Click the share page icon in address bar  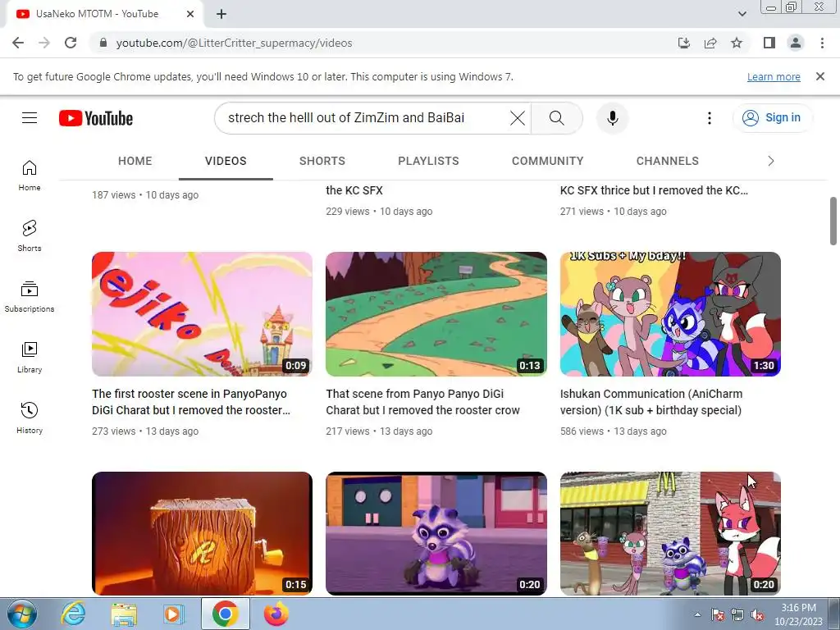point(710,43)
